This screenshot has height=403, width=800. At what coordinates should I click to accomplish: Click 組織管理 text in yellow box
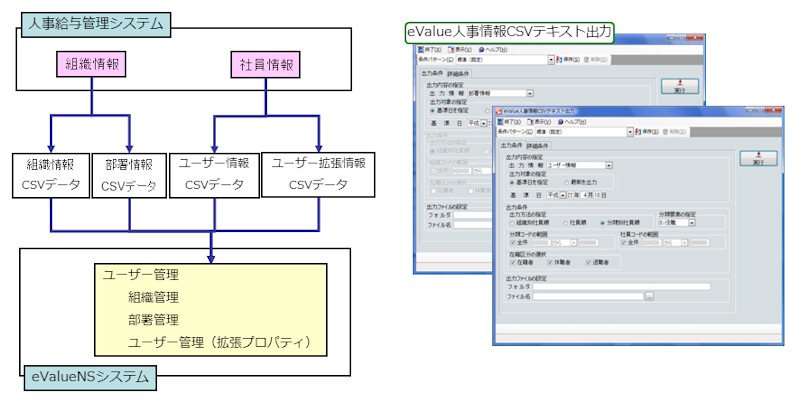tap(154, 297)
